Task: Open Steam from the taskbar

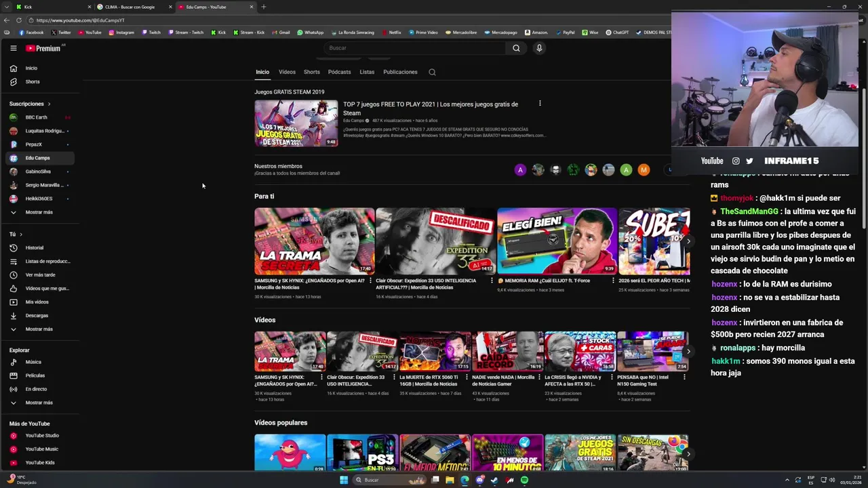Action: (494, 480)
